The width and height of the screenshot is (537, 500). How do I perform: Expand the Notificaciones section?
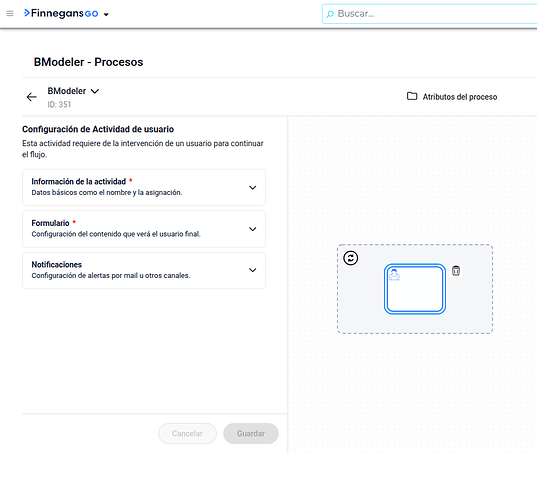point(144,270)
